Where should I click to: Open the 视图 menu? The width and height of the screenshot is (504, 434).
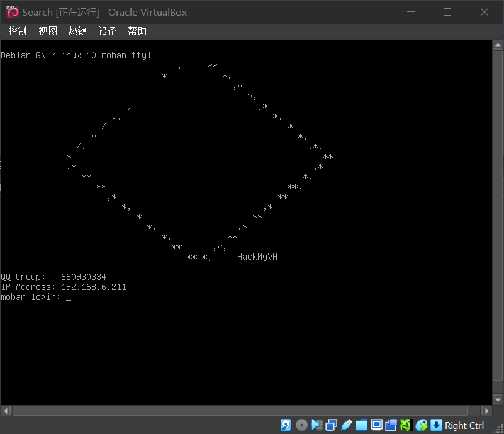[x=48, y=31]
